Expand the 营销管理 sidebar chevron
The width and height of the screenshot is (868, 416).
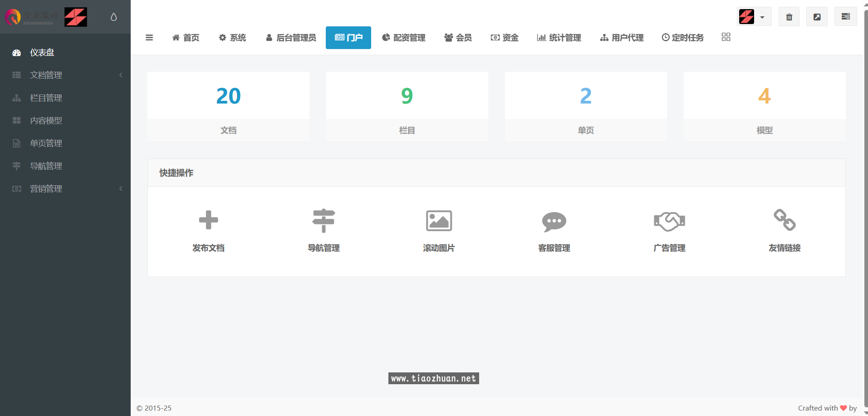coord(120,188)
